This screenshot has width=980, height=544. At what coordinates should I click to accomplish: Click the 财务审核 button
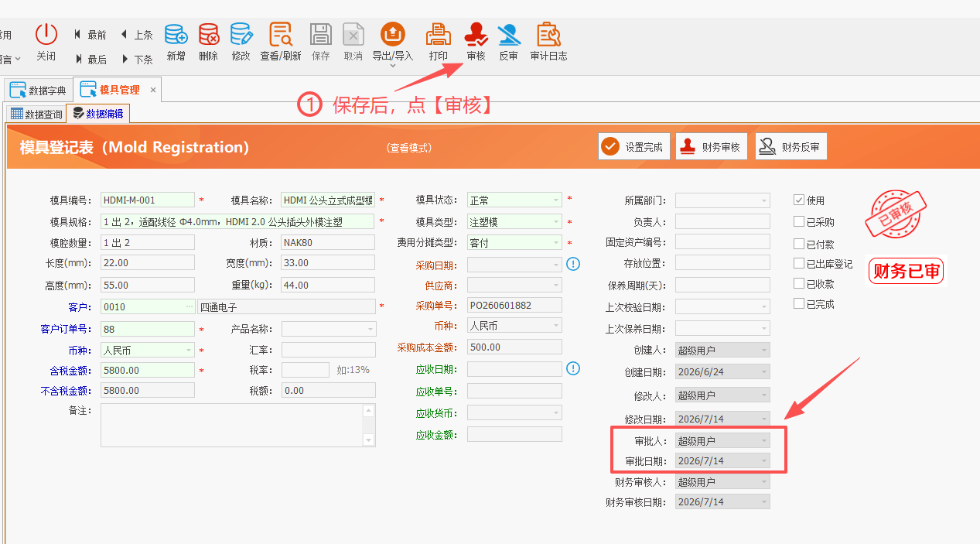tap(712, 147)
